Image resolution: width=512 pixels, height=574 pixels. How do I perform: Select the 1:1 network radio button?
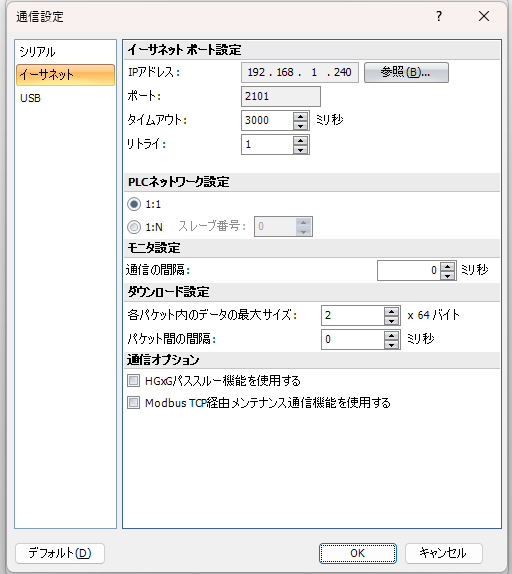(134, 204)
